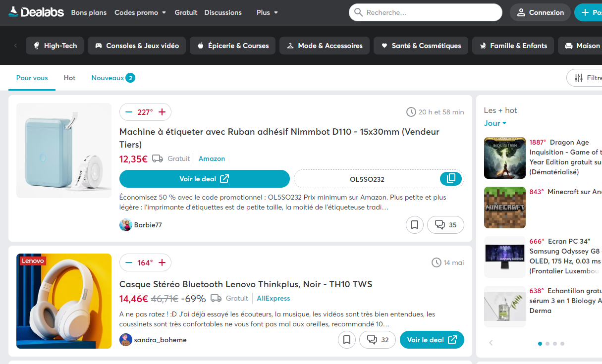The width and height of the screenshot is (602, 364).
Task: Click the search magnifier icon
Action: click(x=358, y=12)
